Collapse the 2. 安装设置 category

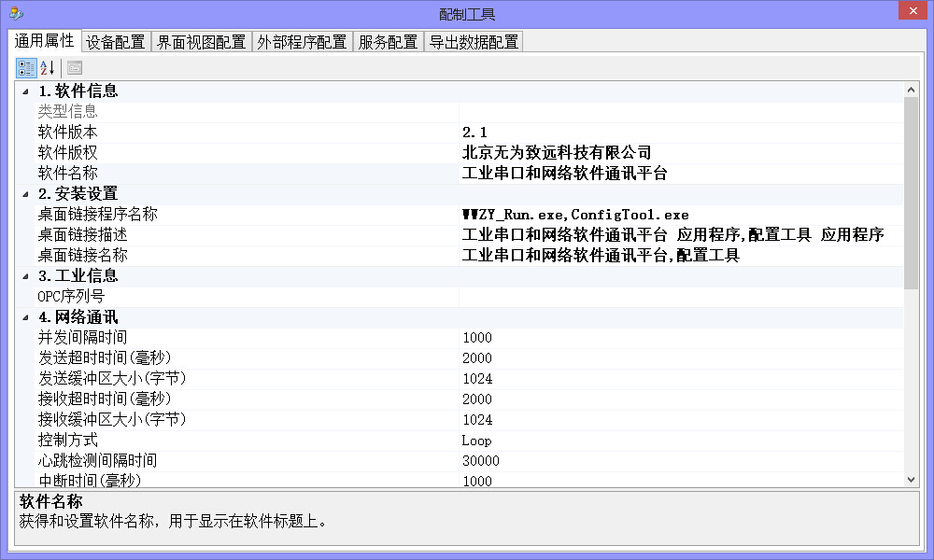tap(25, 194)
